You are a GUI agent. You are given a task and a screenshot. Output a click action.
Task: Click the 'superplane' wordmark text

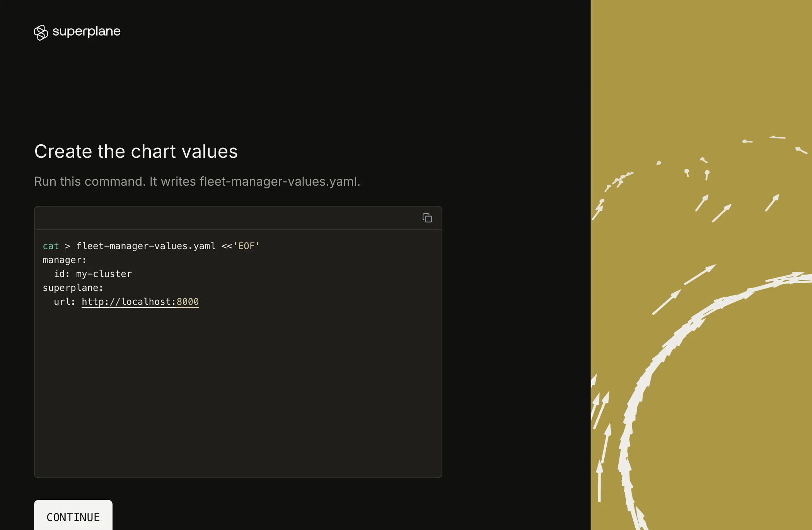pos(86,31)
